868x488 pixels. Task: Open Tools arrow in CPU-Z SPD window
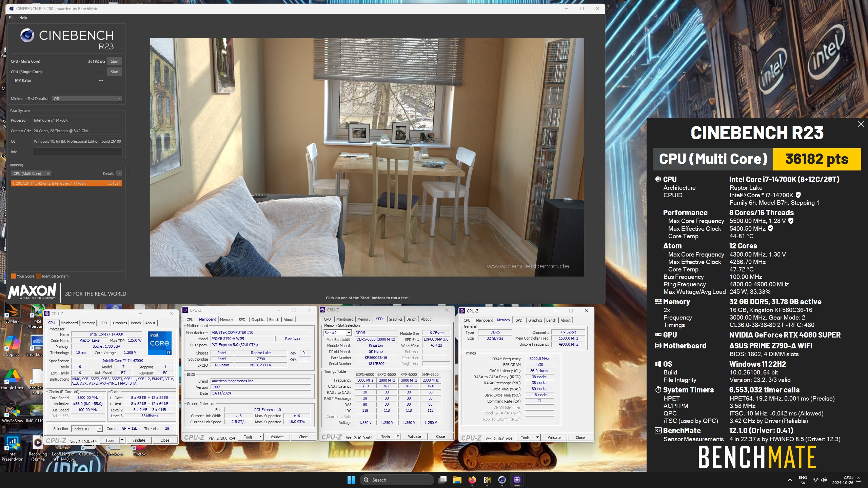click(398, 436)
